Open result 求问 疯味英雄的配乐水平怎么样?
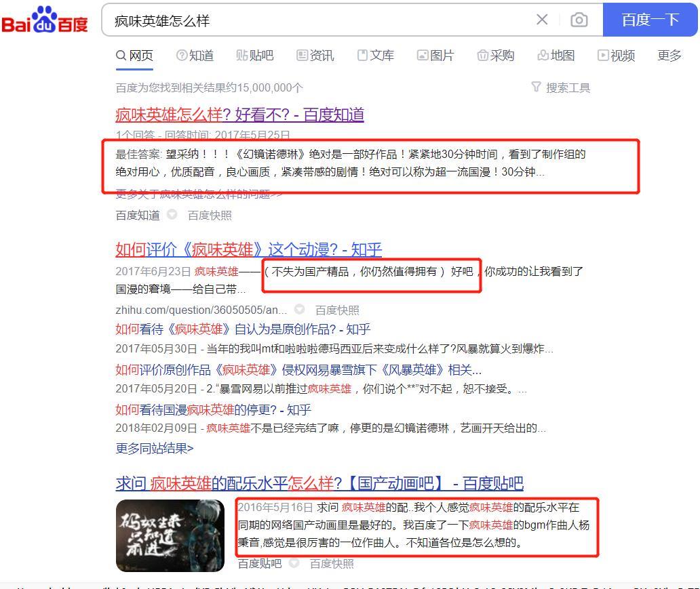This screenshot has height=589, width=700. click(x=319, y=483)
